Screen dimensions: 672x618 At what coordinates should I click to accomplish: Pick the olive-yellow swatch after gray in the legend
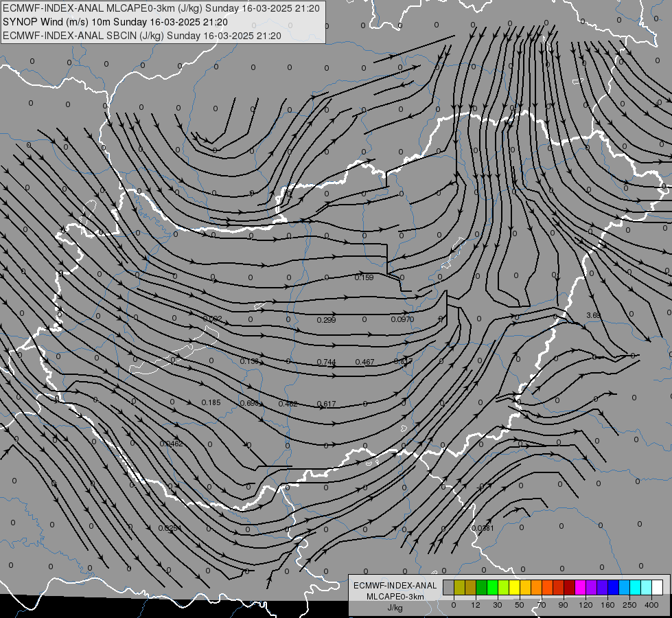459,587
